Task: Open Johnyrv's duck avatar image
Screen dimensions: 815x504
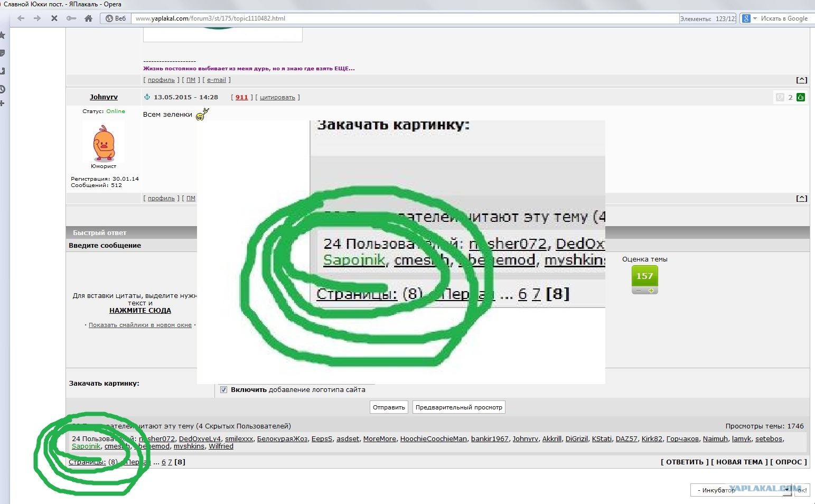Action: coord(104,142)
